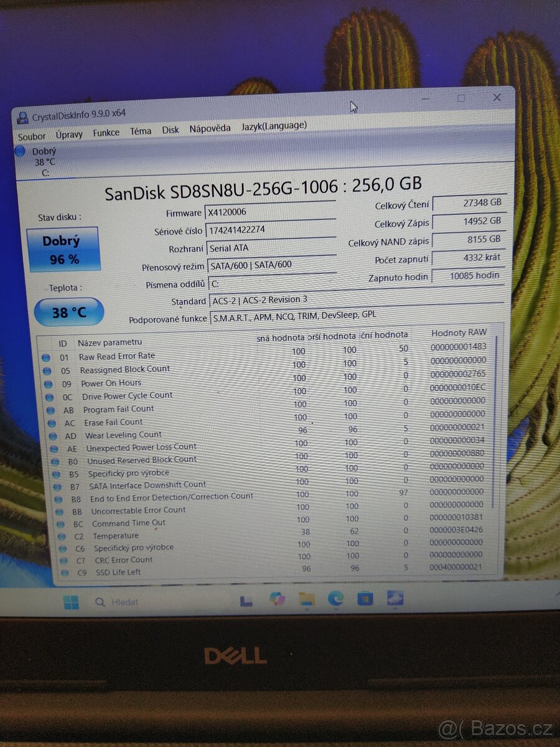This screenshot has width=560, height=747.
Task: Select the Wear Leveling Count row name
Action: coord(123,435)
